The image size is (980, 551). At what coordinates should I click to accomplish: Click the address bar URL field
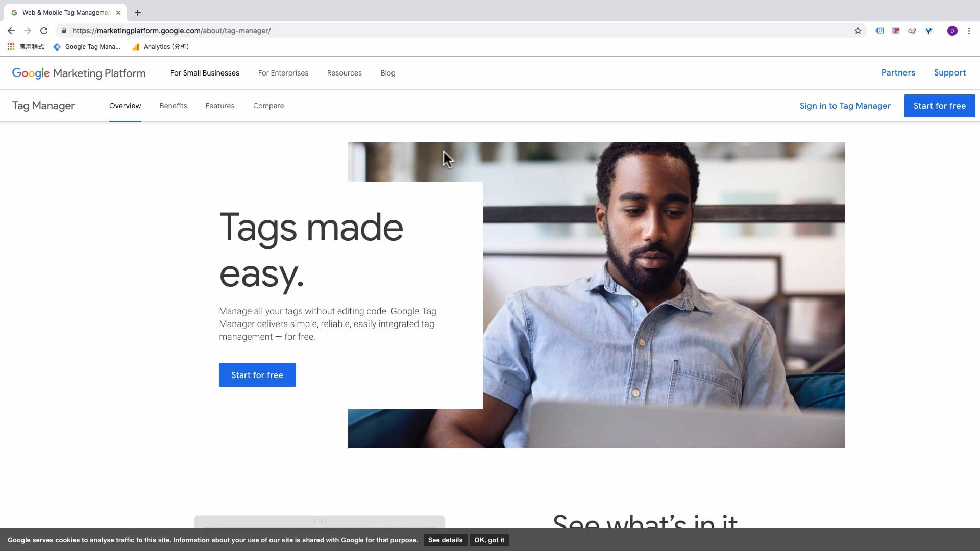[x=408, y=31]
